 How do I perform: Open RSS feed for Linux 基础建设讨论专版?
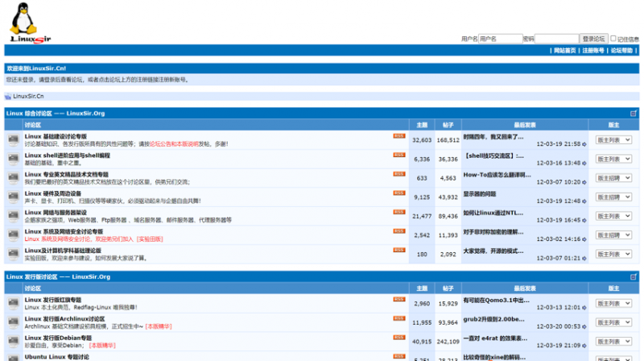coord(398,136)
